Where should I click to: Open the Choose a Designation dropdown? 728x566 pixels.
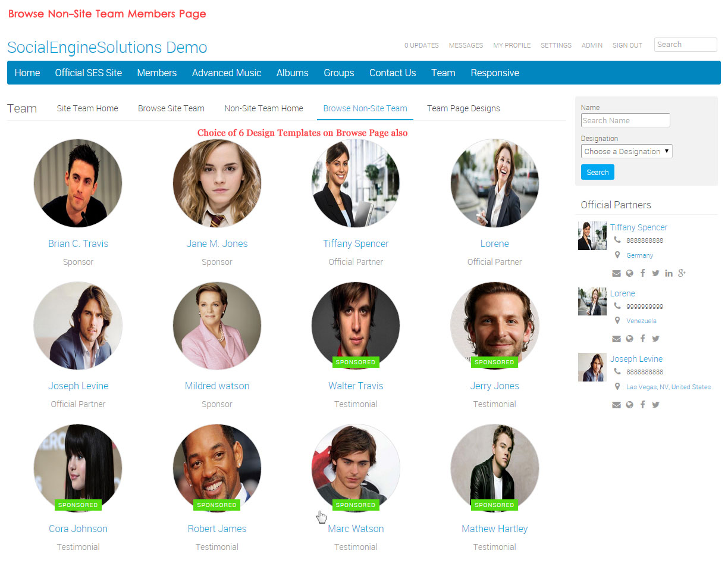(x=626, y=152)
